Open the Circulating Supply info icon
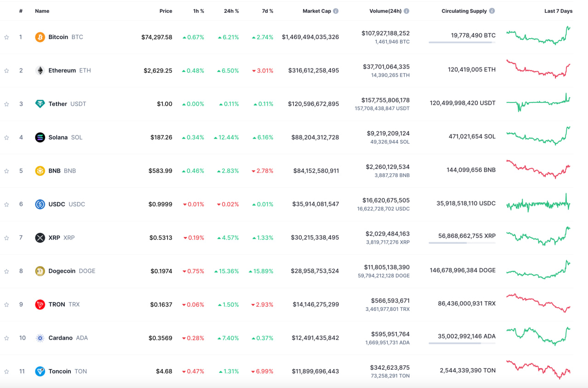Viewport: 588px width, 388px height. (492, 11)
